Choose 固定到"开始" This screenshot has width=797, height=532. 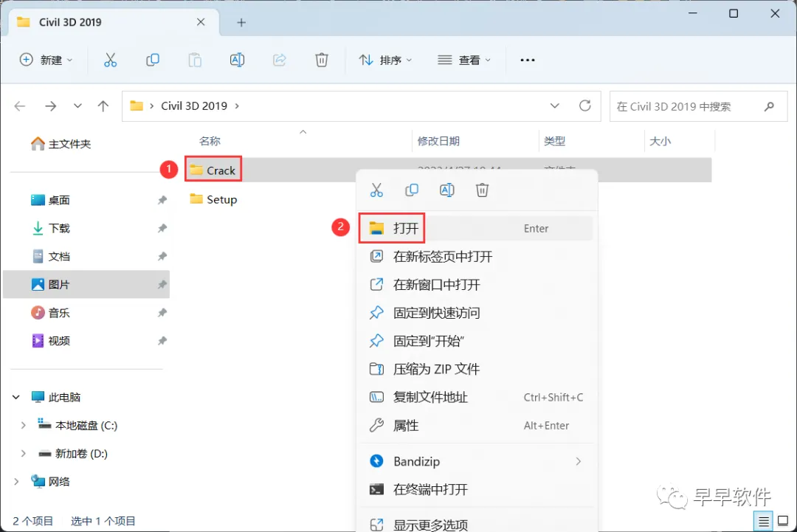tap(476, 341)
